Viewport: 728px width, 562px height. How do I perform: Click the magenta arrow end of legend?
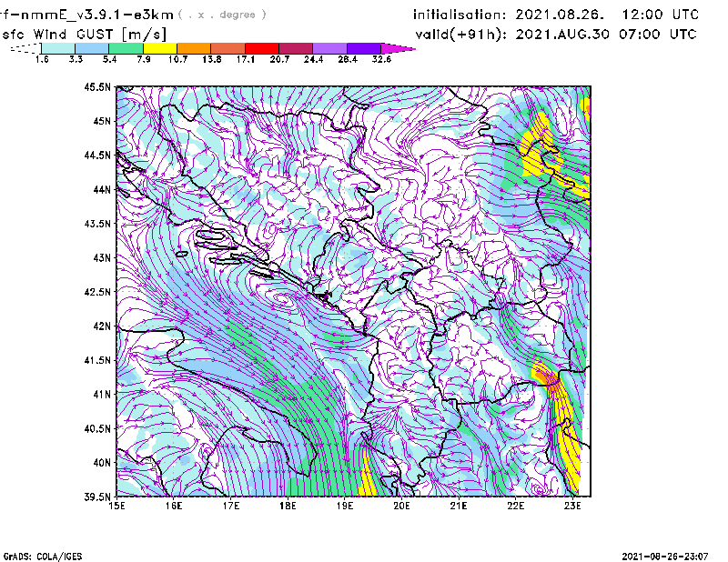tap(397, 48)
